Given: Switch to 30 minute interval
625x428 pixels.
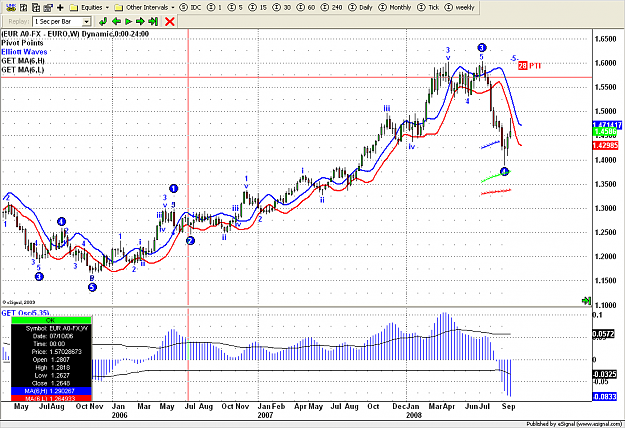Looking at the screenshot, I should click(x=281, y=7).
